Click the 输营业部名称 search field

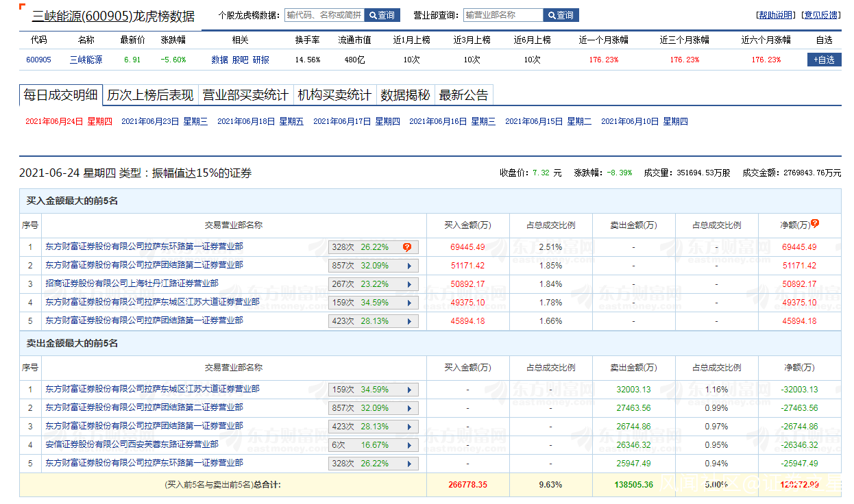click(502, 15)
